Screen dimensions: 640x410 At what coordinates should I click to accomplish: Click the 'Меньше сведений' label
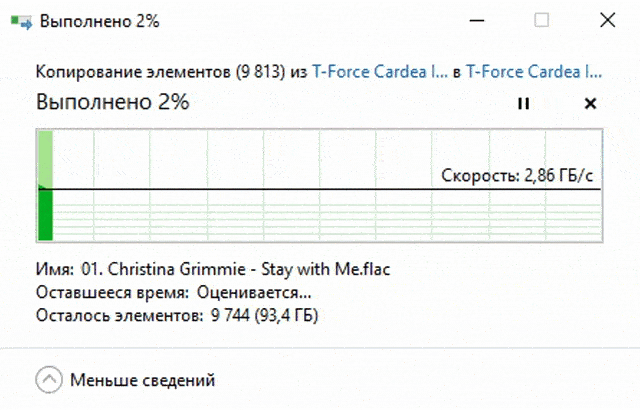pyautogui.click(x=142, y=380)
